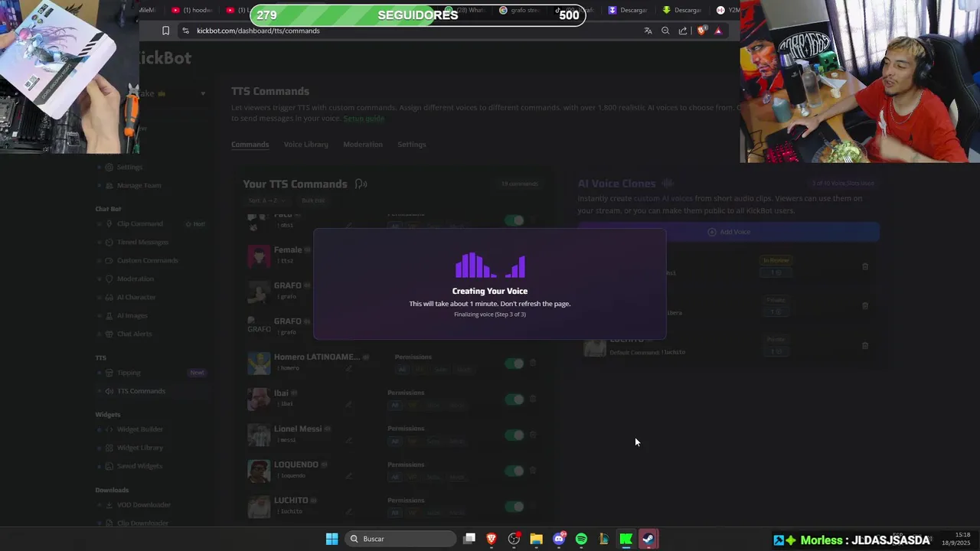Open AI Images in the sidebar
The width and height of the screenshot is (980, 551).
click(132, 315)
